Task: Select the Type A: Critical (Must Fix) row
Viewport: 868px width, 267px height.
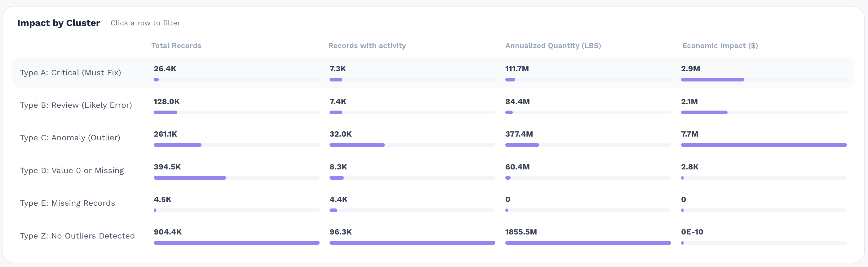Action: pyautogui.click(x=70, y=73)
